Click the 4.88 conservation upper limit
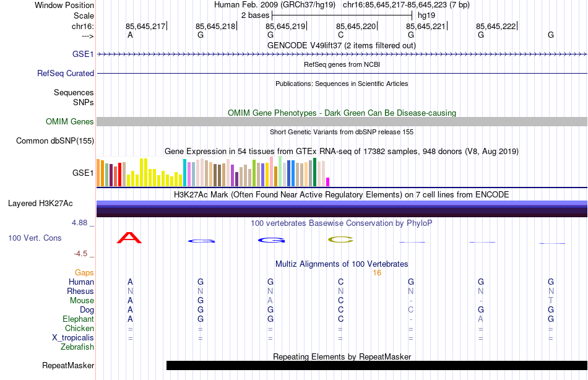The image size is (588, 380). point(79,223)
